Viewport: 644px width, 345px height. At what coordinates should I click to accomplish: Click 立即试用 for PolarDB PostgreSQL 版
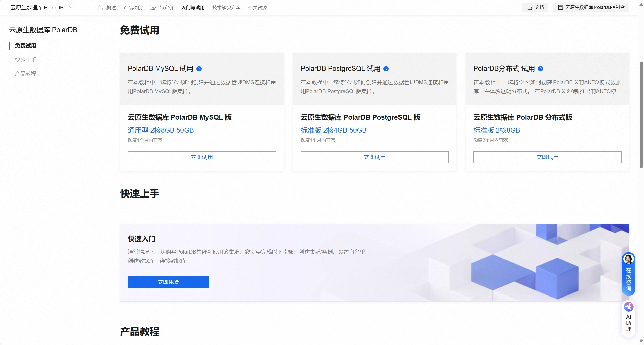pos(374,157)
